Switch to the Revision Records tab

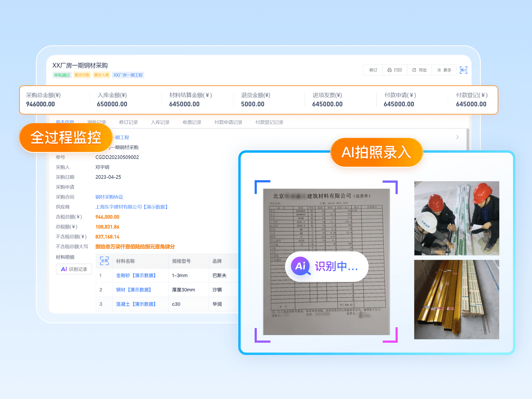[x=128, y=122]
